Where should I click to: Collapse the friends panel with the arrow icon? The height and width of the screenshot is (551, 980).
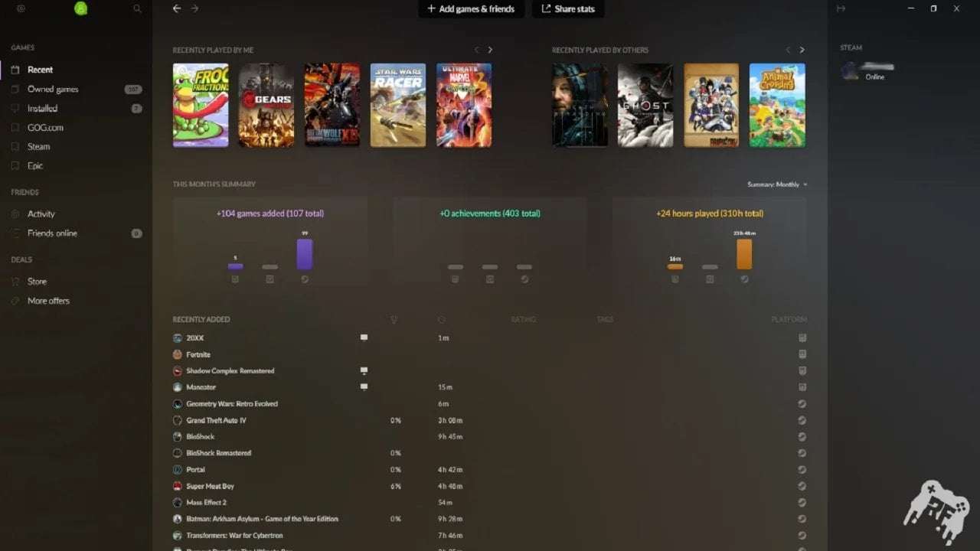[841, 8]
